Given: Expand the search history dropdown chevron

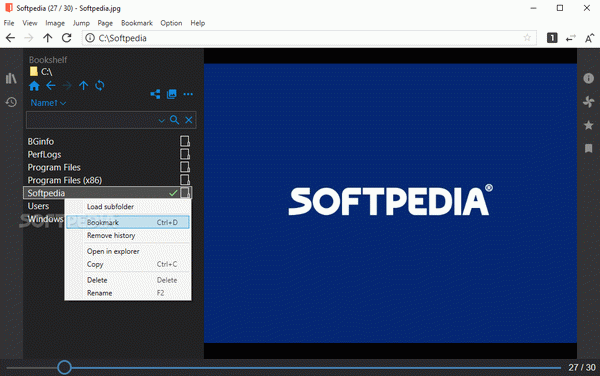Looking at the screenshot, I should point(161,120).
